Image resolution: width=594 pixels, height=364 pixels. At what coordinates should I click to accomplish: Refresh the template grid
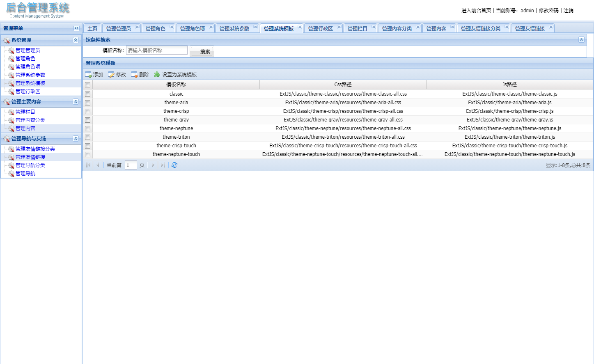(x=174, y=165)
